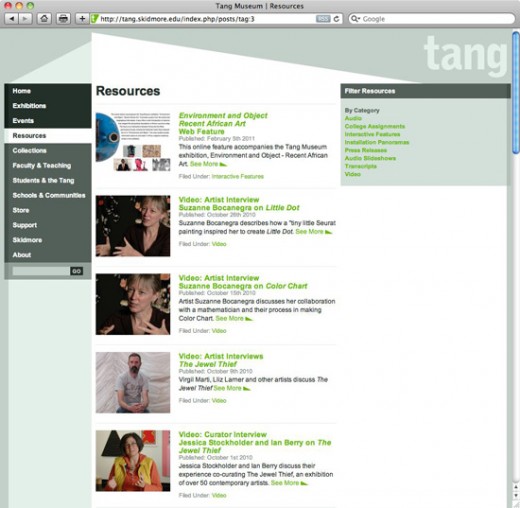Reload the page with the refresh icon
Image resolution: width=520 pixels, height=508 pixels.
pyautogui.click(x=337, y=19)
